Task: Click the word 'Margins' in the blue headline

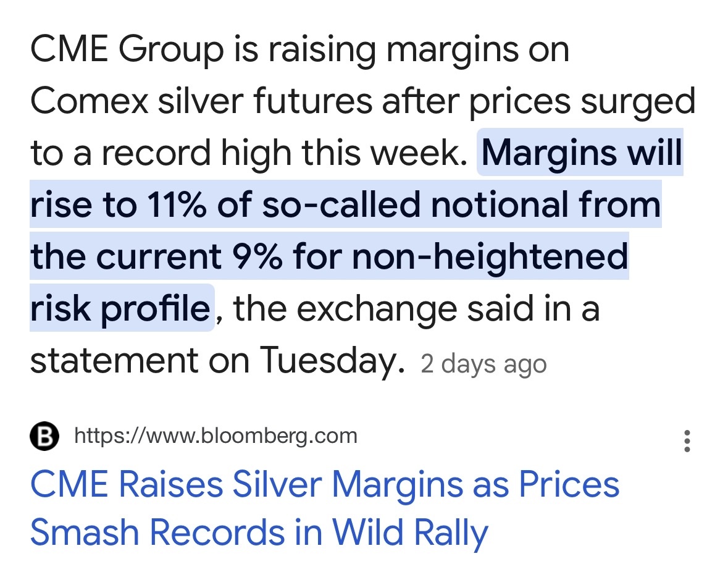Action: pyautogui.click(x=398, y=484)
